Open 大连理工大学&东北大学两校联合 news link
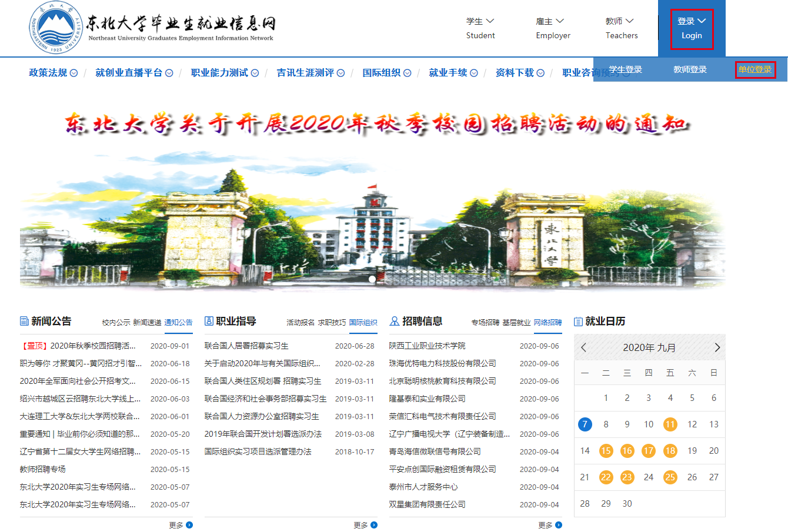The width and height of the screenshot is (788, 532). [79, 416]
